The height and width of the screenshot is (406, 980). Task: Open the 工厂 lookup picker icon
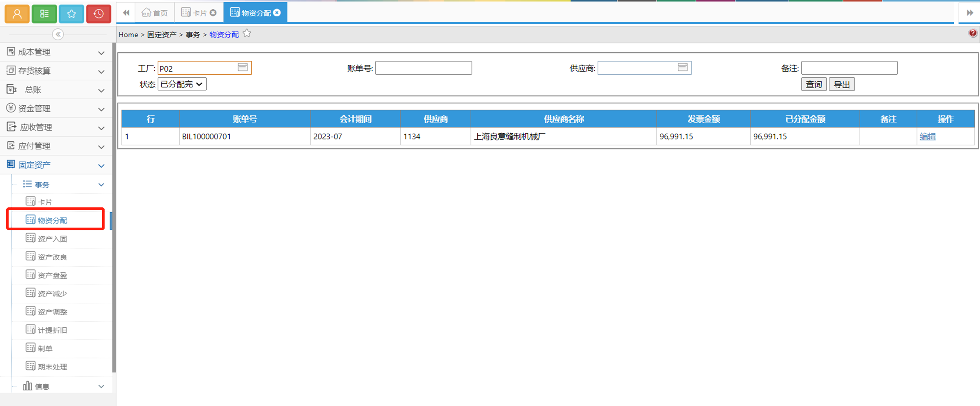243,67
